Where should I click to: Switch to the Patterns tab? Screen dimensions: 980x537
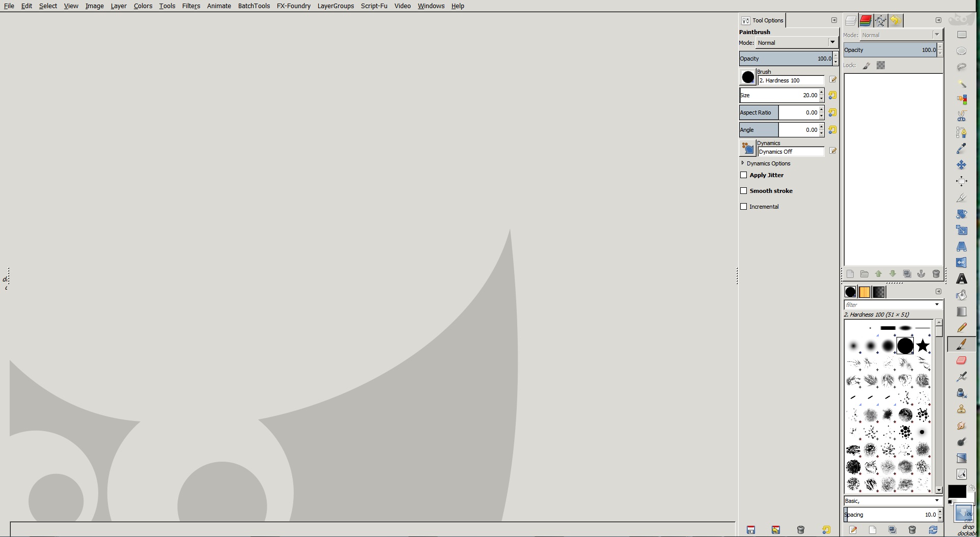864,292
